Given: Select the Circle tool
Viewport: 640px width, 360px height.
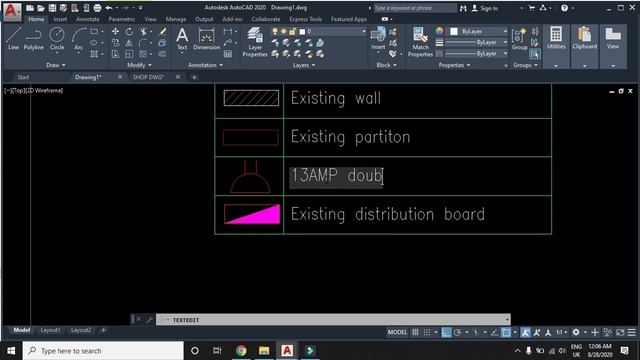Looking at the screenshot, I should pos(57,39).
